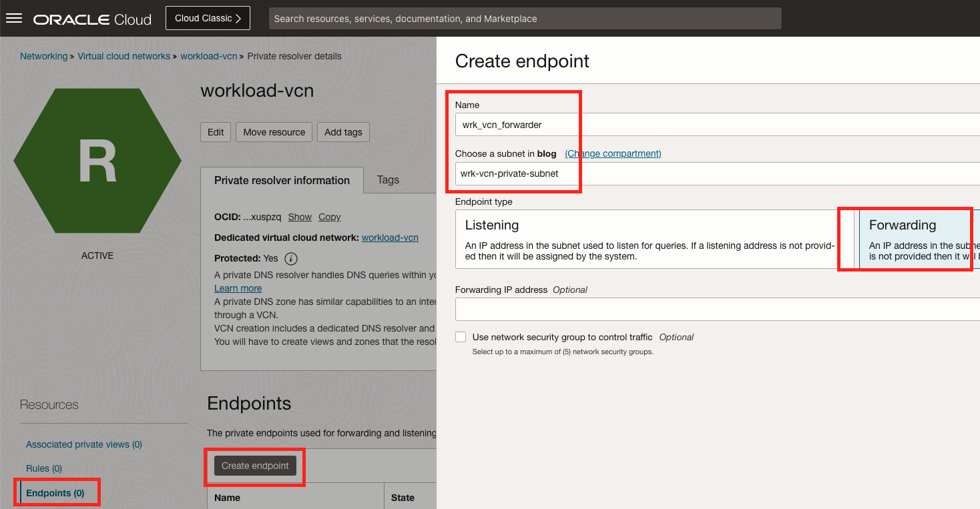Image resolution: width=980 pixels, height=509 pixels.
Task: Go to Virtual cloud networks breadcrumb
Action: (124, 56)
